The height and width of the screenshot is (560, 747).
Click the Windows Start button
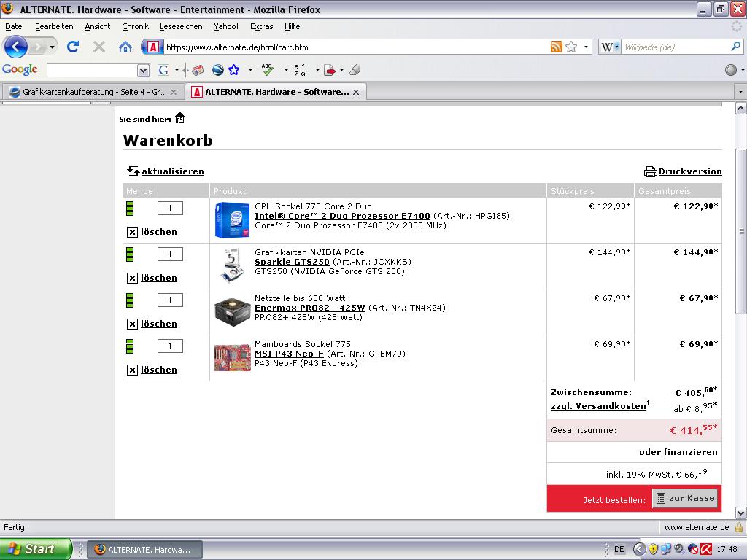click(x=35, y=549)
